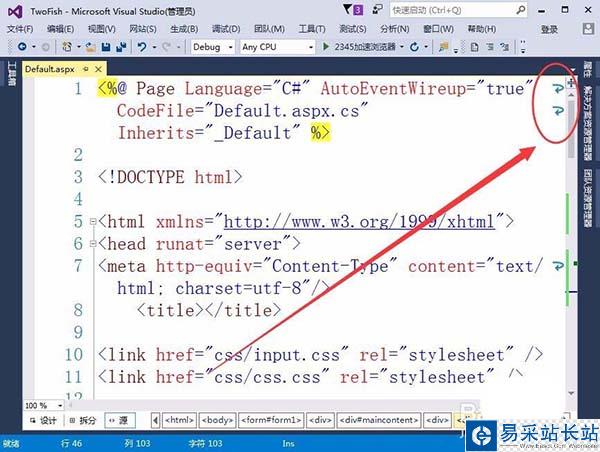Close the Default.aspx tab
The image size is (600, 452).
[98, 69]
